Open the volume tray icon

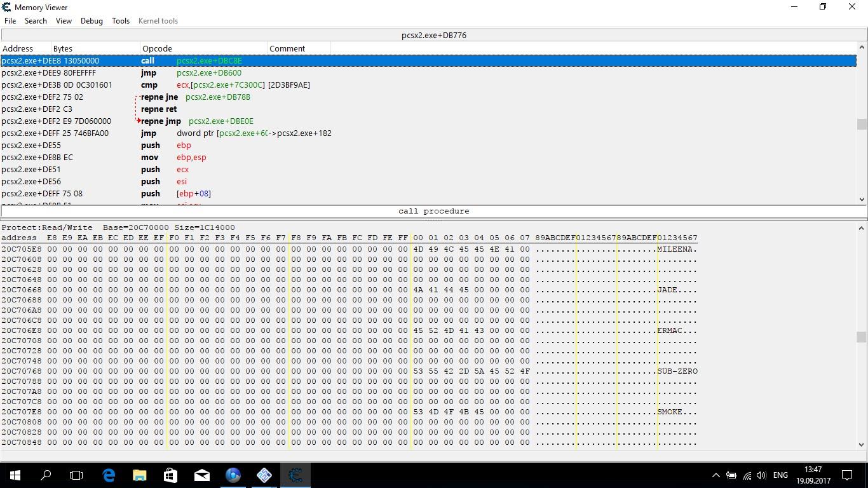coord(761,475)
